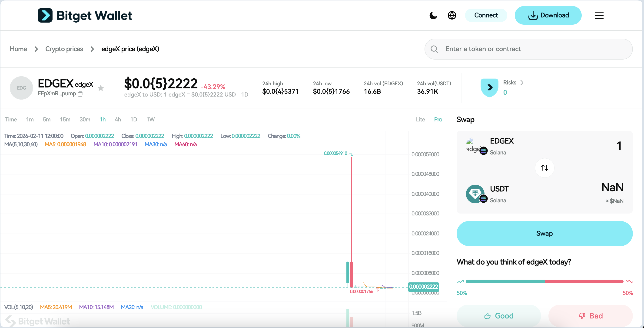Navigate to Crypto prices breadcrumb link
644x328 pixels.
coord(64,49)
